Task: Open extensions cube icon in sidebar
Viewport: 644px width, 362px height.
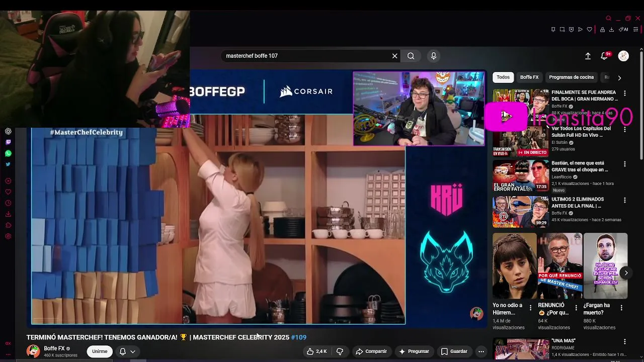Action: click(8, 225)
